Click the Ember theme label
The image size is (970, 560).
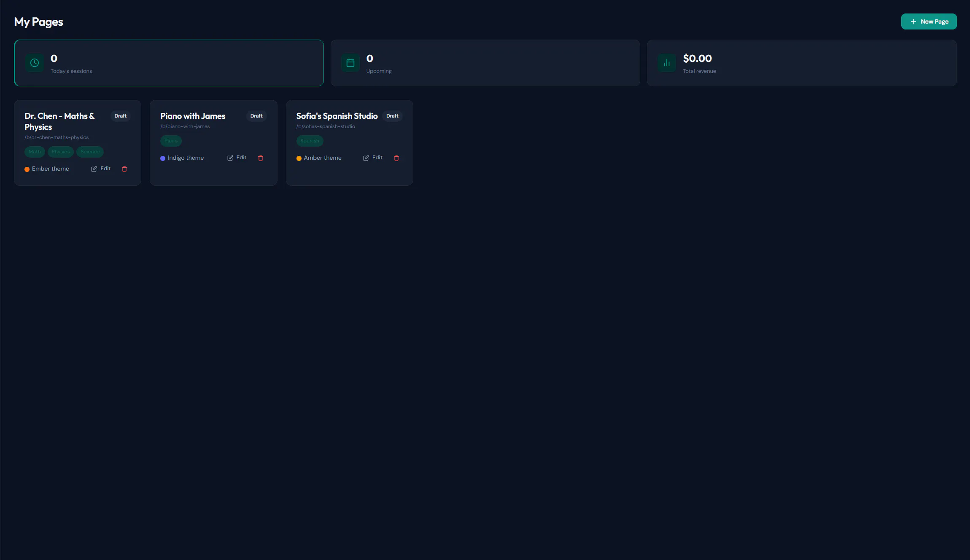(51, 169)
